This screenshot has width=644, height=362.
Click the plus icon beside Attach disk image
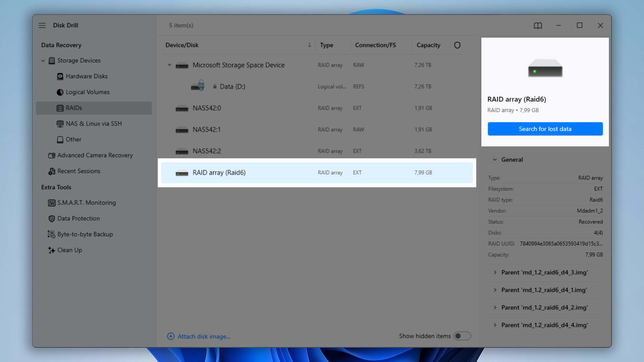(x=171, y=336)
